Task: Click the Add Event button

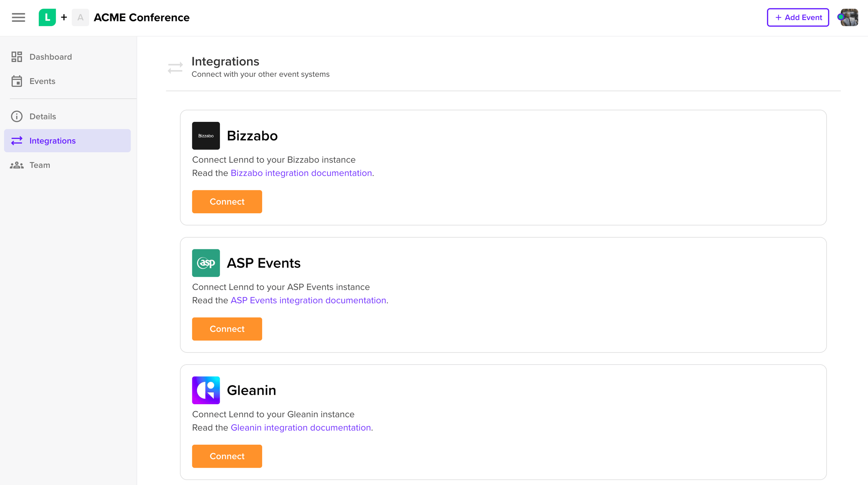Action: point(798,17)
